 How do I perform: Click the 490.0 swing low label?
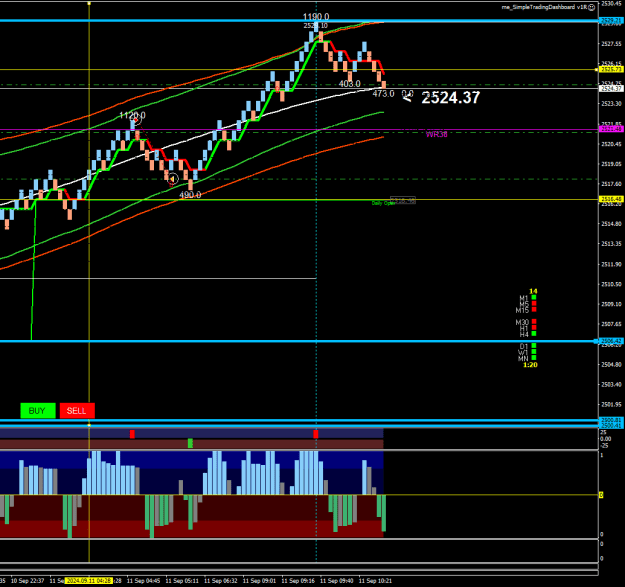coord(190,194)
